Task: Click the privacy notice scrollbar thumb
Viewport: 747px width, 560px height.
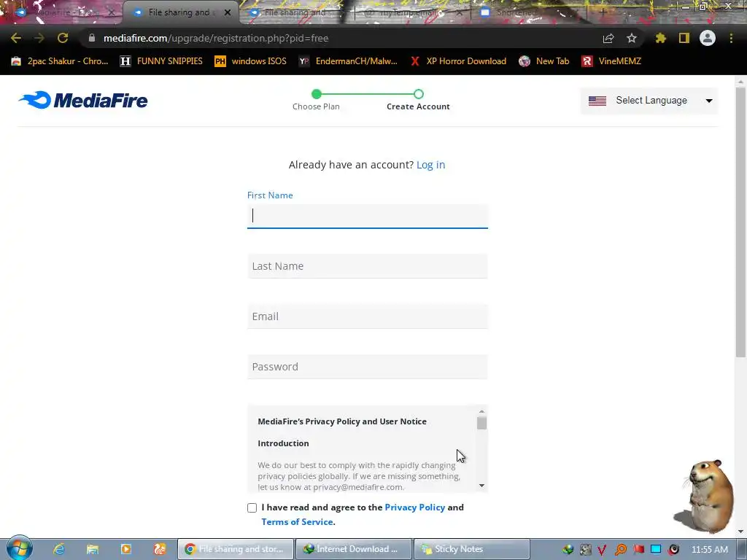Action: pos(481,423)
